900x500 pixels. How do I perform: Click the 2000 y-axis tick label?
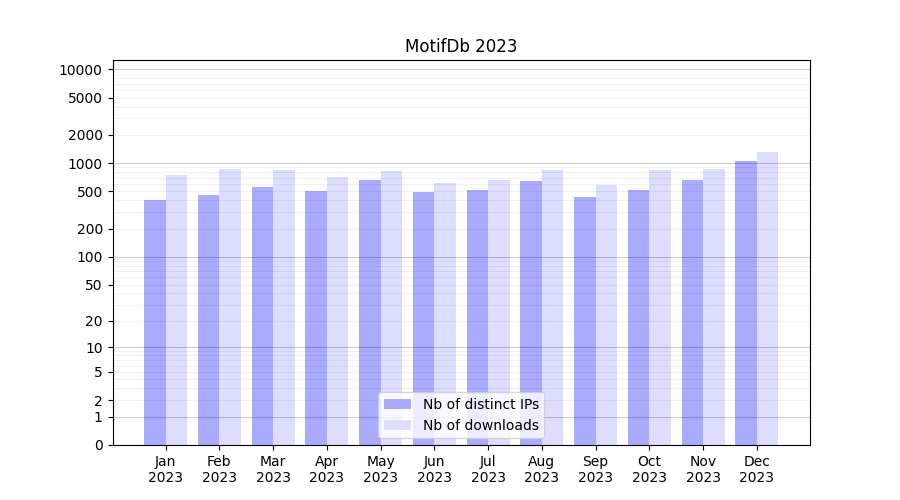click(84, 135)
